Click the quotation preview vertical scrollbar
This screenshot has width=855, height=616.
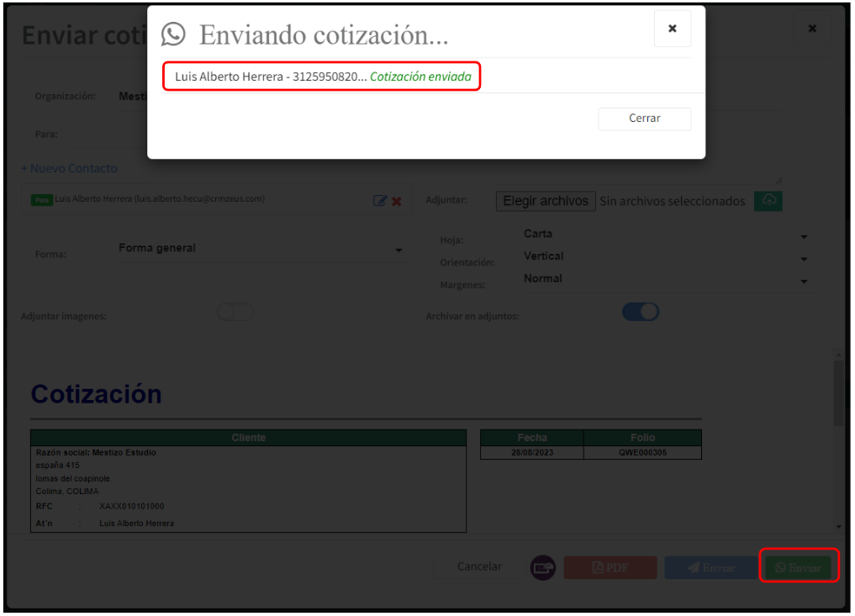click(x=838, y=395)
